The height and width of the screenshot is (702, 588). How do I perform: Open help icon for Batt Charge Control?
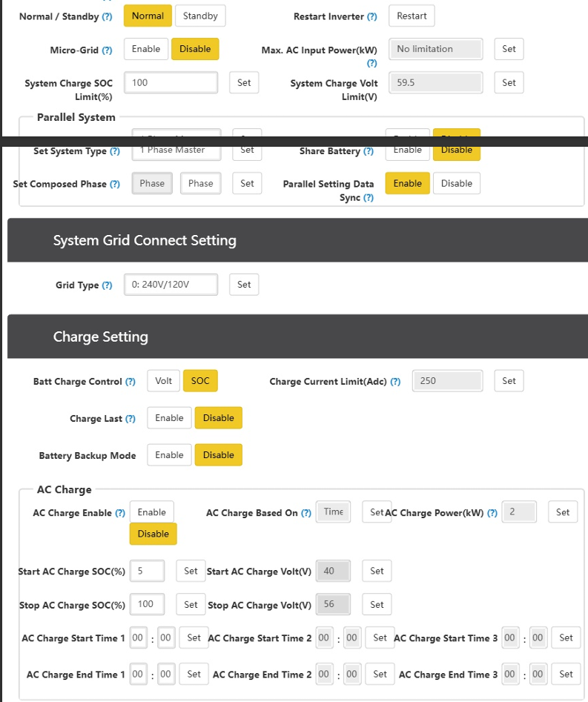131,382
